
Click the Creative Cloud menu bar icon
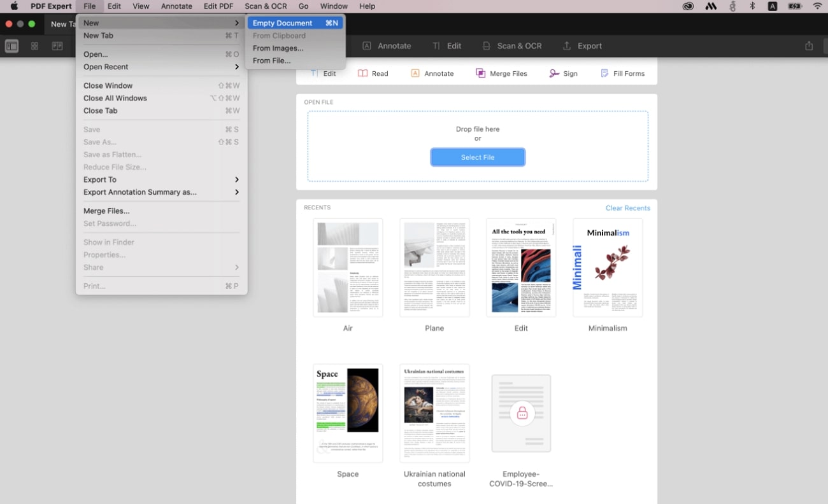tap(688, 6)
